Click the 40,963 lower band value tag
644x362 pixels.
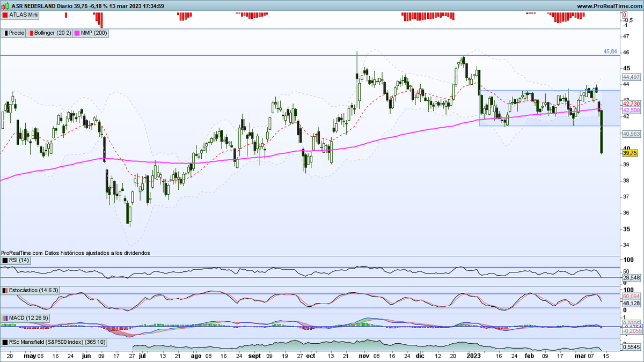[x=632, y=133]
